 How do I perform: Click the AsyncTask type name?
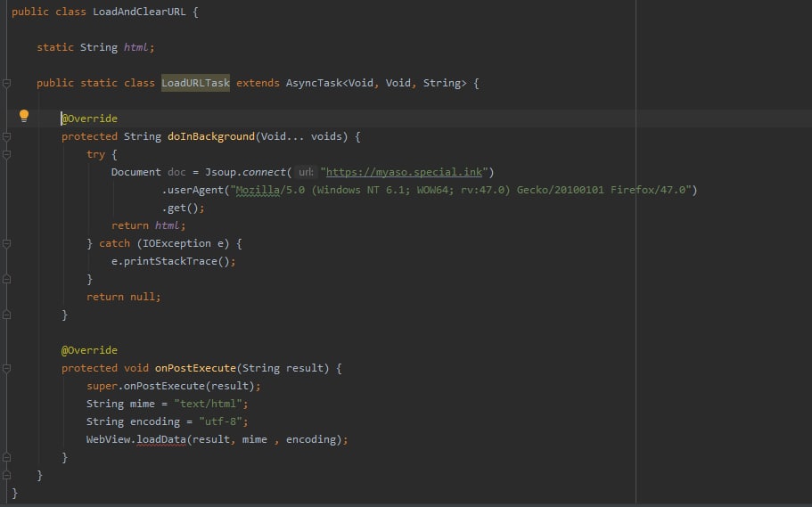(x=314, y=83)
